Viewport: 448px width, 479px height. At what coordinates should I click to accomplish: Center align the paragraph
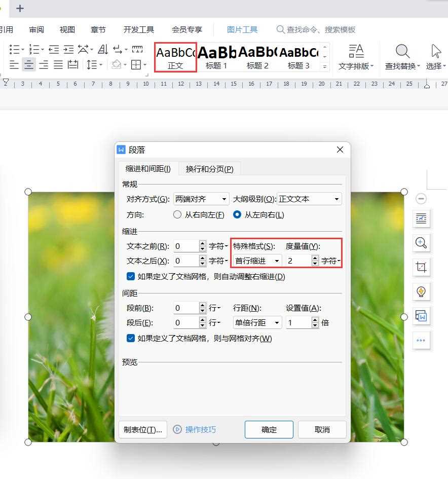(x=29, y=65)
